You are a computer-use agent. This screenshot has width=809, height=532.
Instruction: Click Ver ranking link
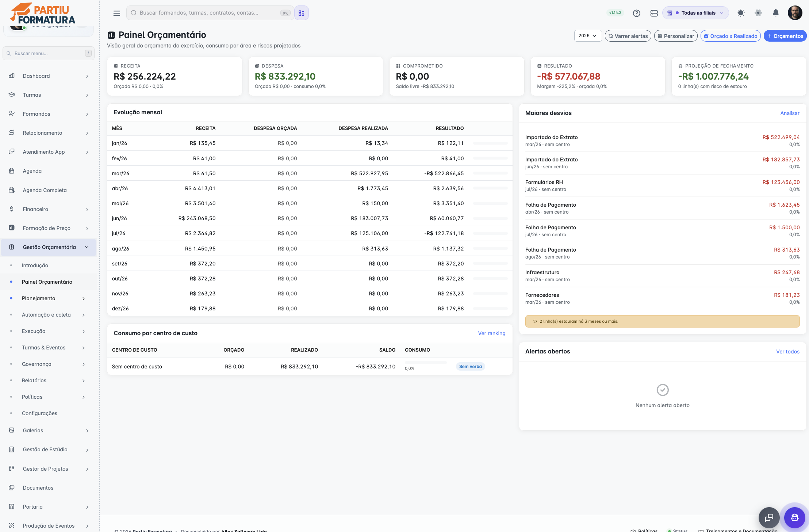[492, 333]
